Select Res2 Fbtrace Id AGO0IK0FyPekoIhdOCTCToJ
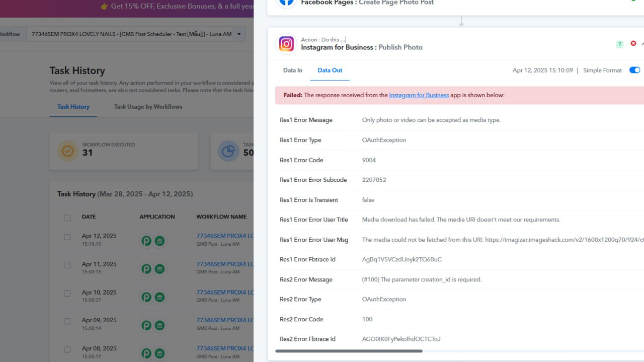This screenshot has height=362, width=644. [401, 339]
